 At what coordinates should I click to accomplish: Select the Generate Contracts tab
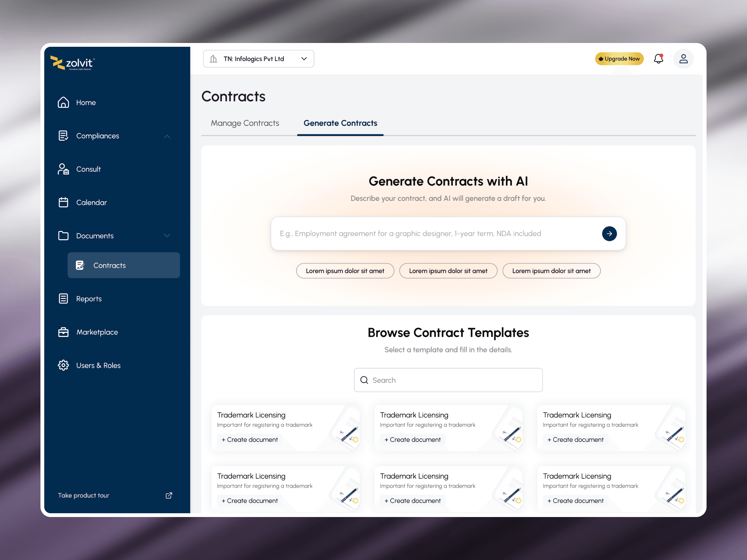(x=340, y=123)
